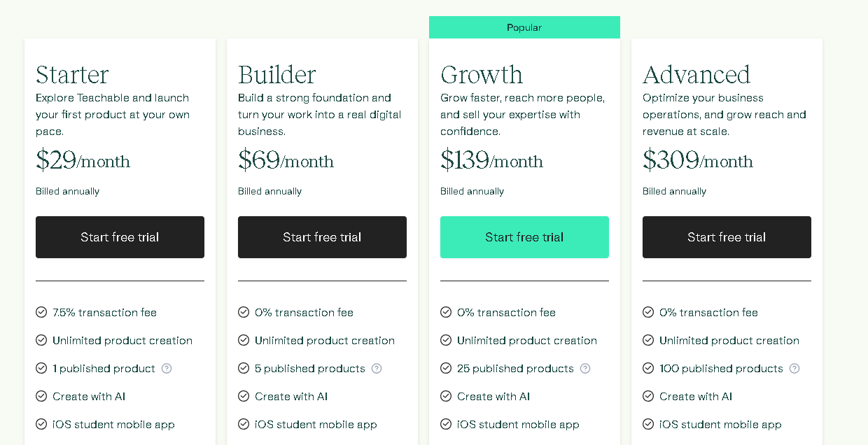The image size is (868, 445).
Task: Click checkmark beside Advanced iOS student mobile app
Action: (648, 424)
